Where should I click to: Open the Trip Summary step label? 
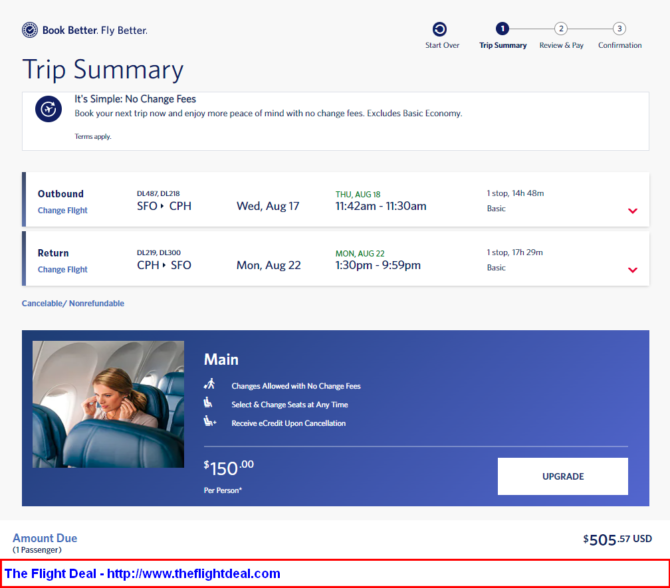pyautogui.click(x=503, y=45)
